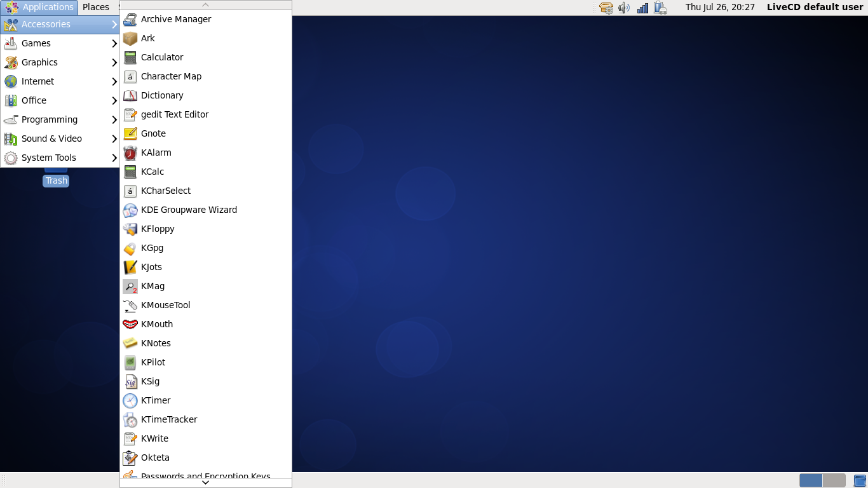Screen dimensions: 868x488
Task: Click the KMag magnifier icon
Action: pyautogui.click(x=130, y=286)
